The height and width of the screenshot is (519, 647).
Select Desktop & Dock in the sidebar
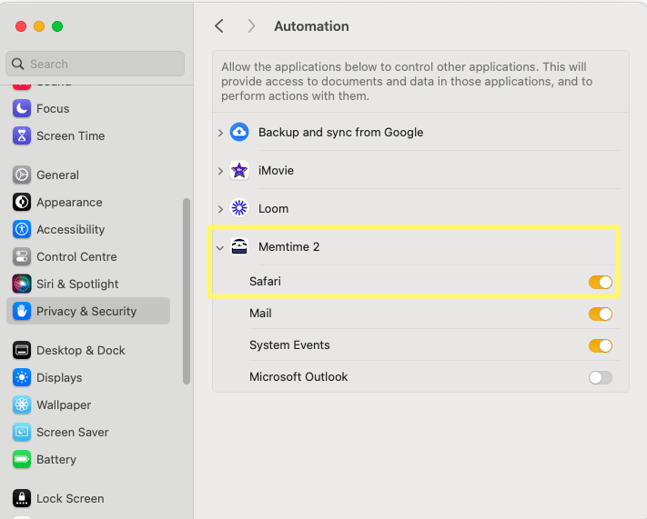[88, 350]
